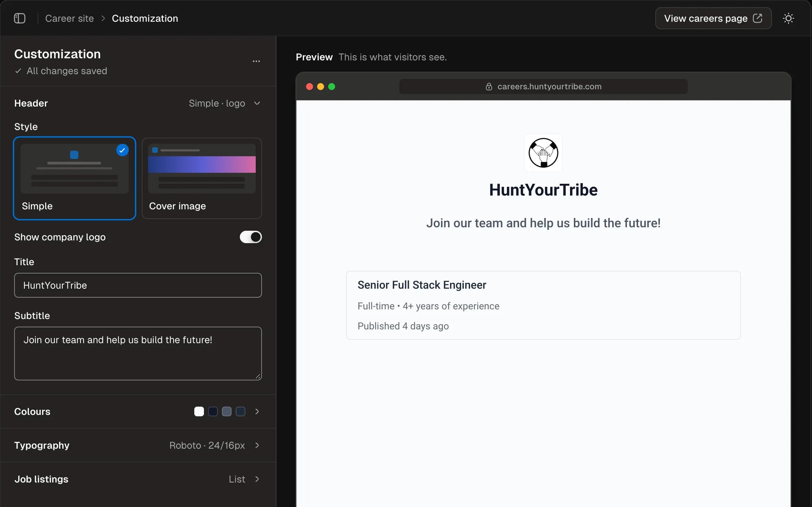Collapse the Header section chevron
Viewport: 812px width, 507px height.
(257, 103)
